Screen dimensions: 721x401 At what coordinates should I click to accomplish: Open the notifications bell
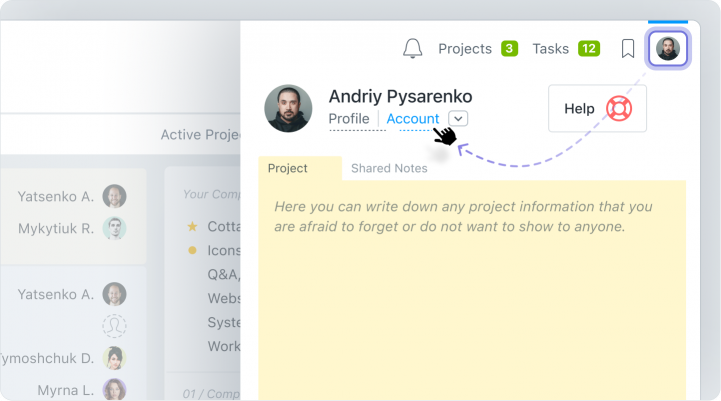point(412,48)
